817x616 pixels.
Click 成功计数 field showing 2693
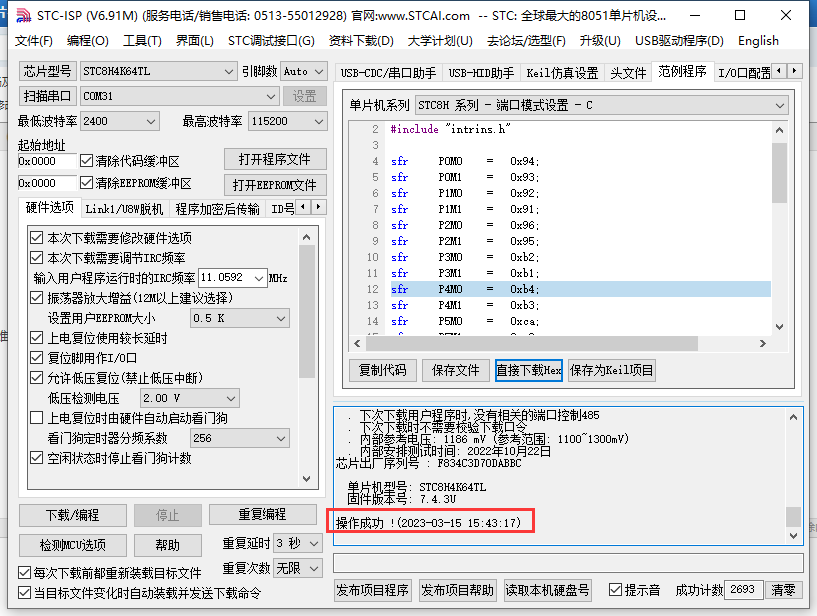point(744,590)
